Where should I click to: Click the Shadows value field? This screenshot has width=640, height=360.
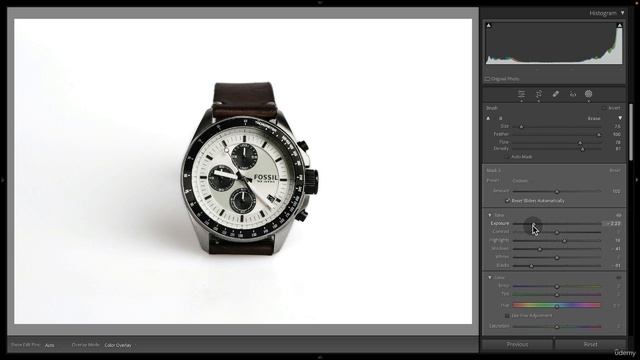point(616,249)
